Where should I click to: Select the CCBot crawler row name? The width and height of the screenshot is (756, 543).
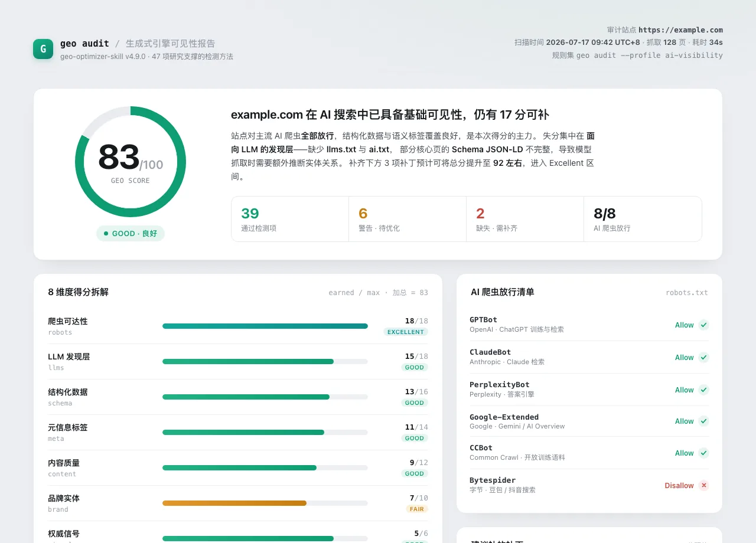pos(481,447)
